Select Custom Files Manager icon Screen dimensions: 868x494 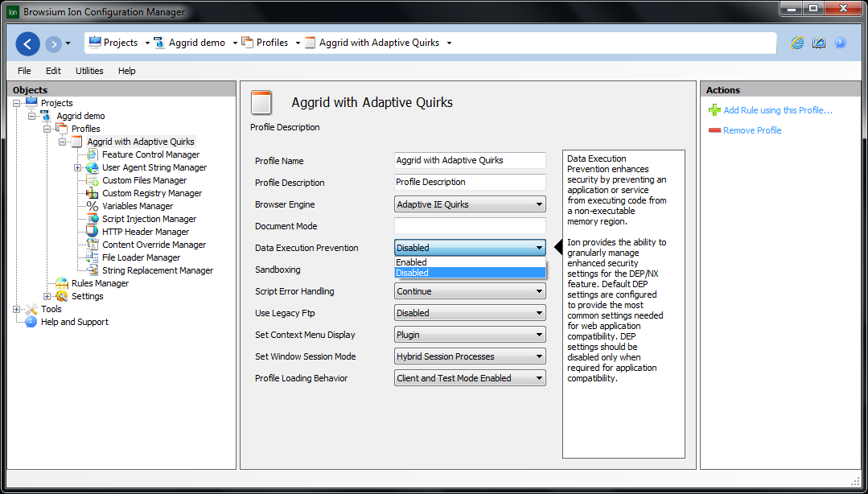pyautogui.click(x=92, y=180)
